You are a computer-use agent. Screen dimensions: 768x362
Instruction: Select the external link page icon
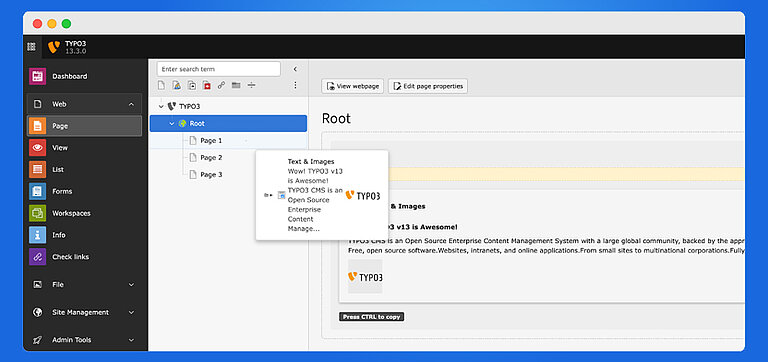tap(221, 85)
